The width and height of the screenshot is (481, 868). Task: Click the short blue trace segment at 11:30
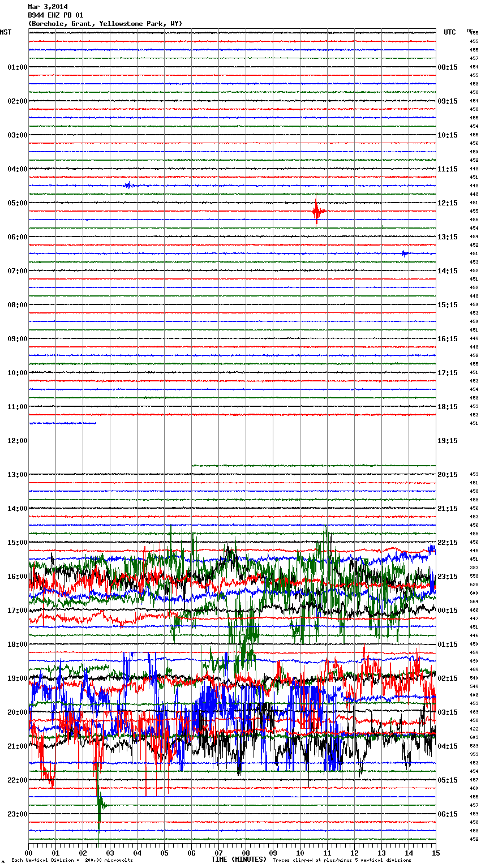[62, 423]
